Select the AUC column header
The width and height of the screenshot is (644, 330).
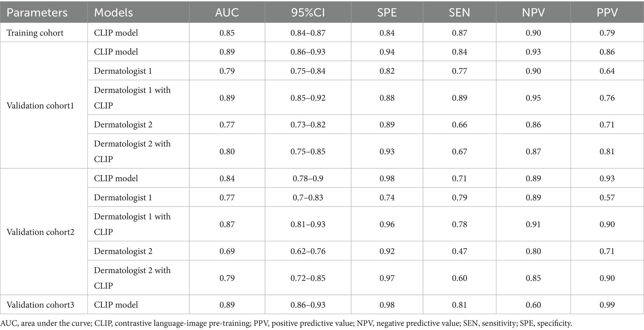click(x=227, y=12)
